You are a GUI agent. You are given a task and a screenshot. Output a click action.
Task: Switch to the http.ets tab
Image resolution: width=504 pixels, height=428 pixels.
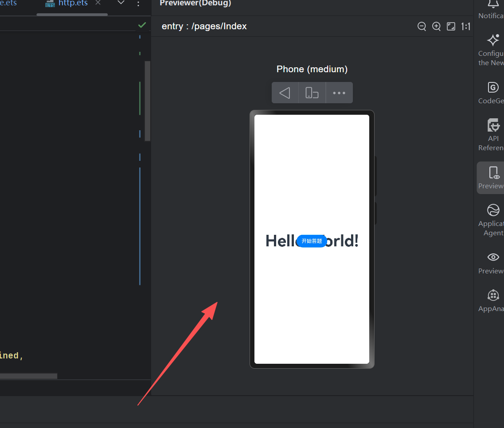point(73,4)
